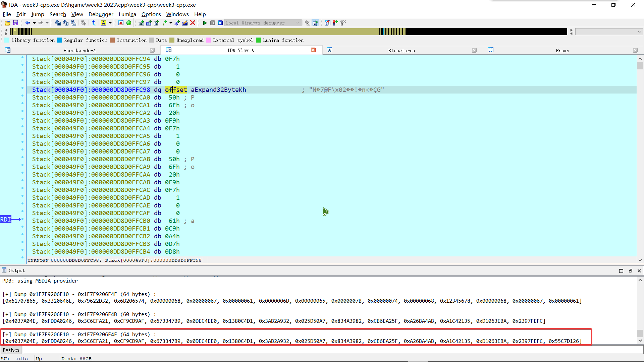Open the Local Windows debugger dropdown
The height and width of the screenshot is (362, 644).
(263, 23)
